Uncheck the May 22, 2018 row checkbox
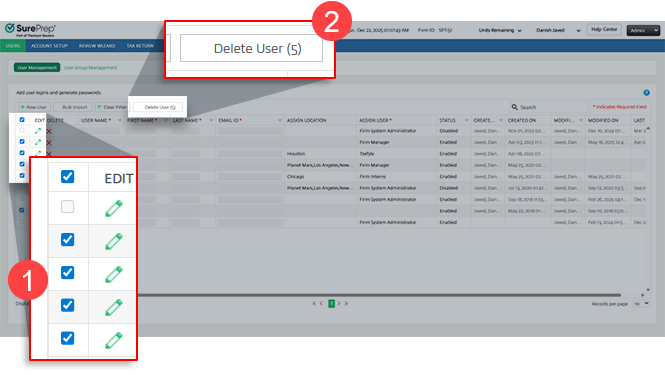Screen dimensions: 665x375 click(22, 210)
